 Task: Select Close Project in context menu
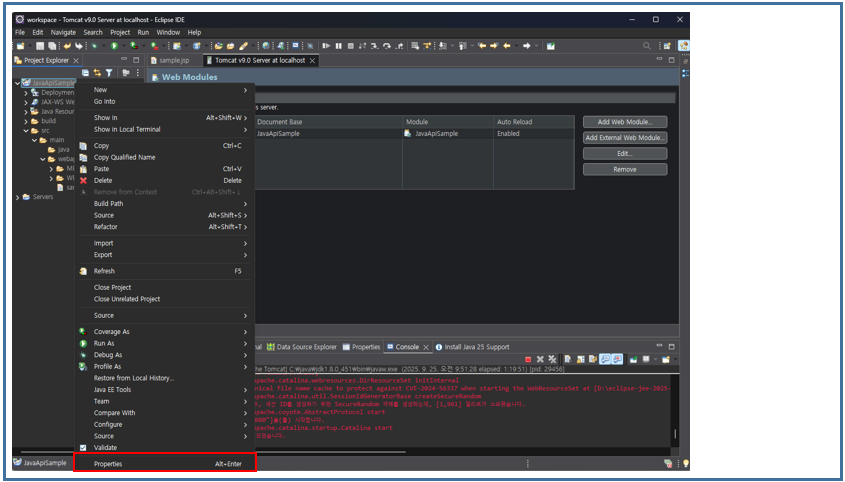point(165,287)
